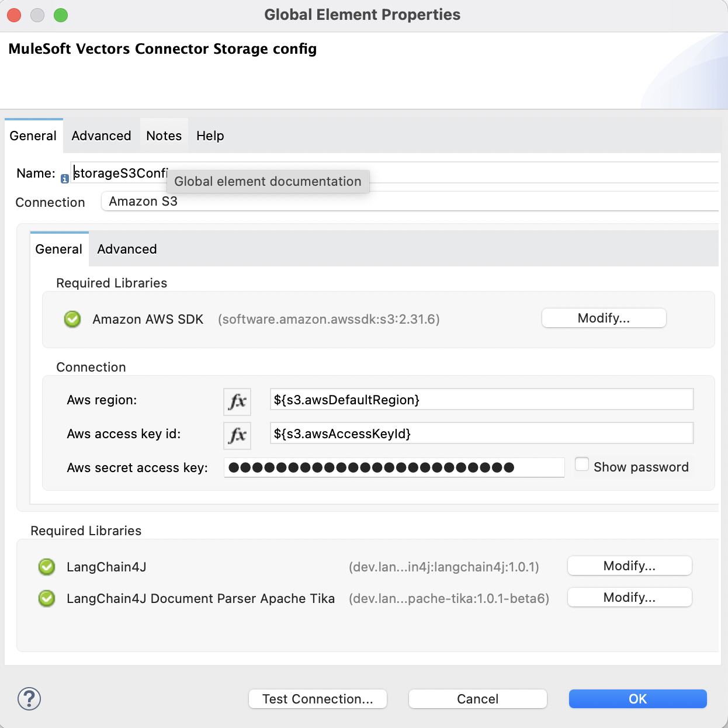
Task: Confirm with the OK button
Action: [638, 699]
